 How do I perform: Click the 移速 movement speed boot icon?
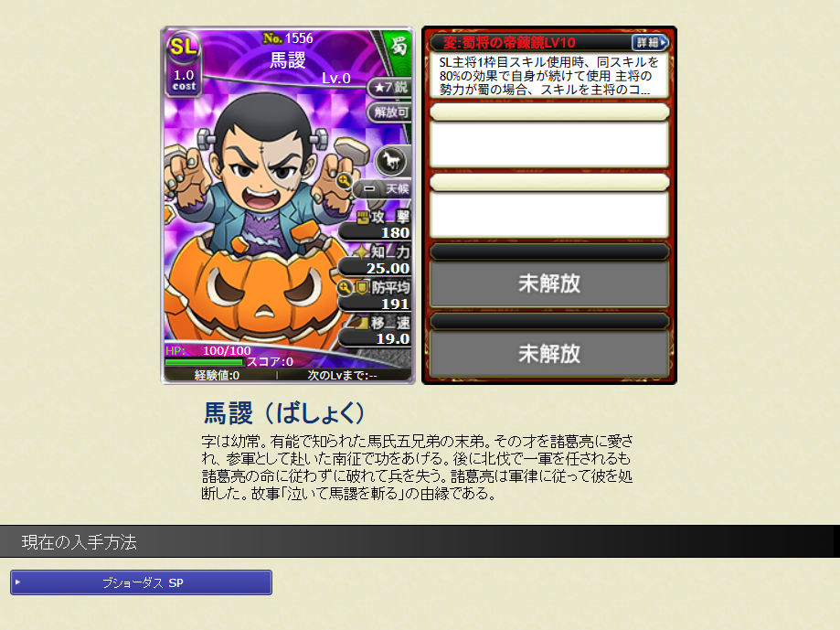click(x=361, y=323)
